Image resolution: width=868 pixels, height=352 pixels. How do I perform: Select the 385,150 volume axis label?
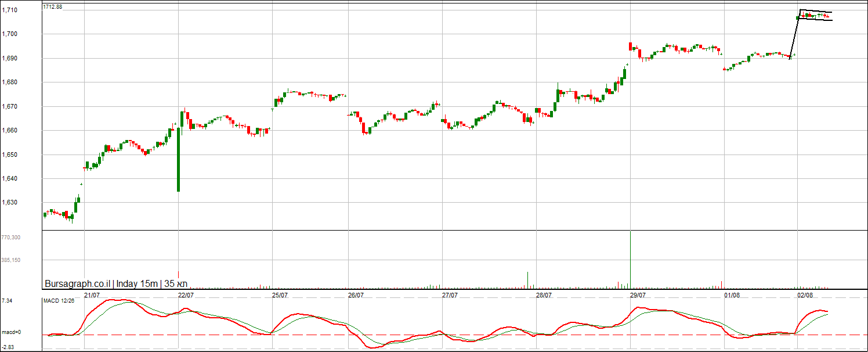11,260
